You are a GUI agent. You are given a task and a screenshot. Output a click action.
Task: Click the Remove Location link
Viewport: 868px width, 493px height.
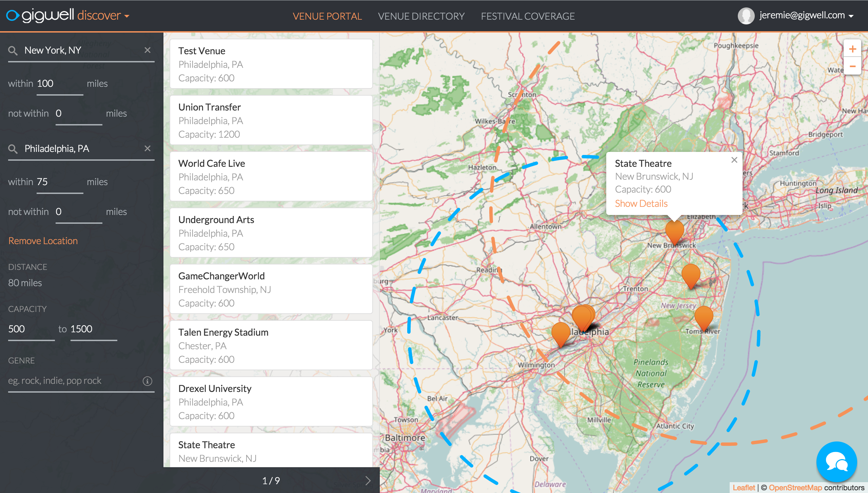coord(43,241)
